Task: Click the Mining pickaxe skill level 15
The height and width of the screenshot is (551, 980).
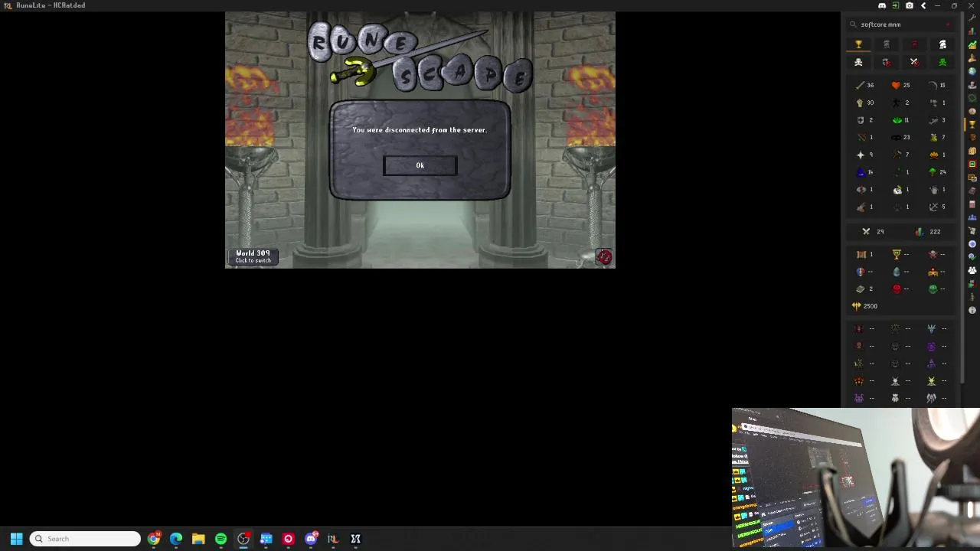Action: pos(937,85)
